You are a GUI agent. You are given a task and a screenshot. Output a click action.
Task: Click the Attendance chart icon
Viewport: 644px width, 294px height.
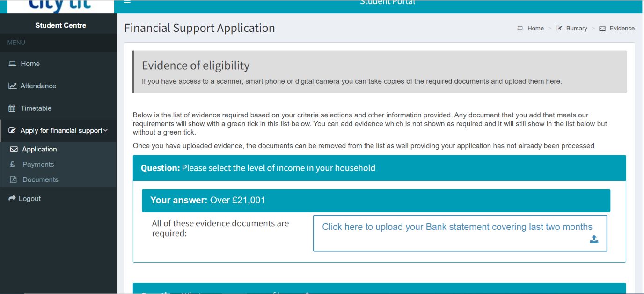13,86
